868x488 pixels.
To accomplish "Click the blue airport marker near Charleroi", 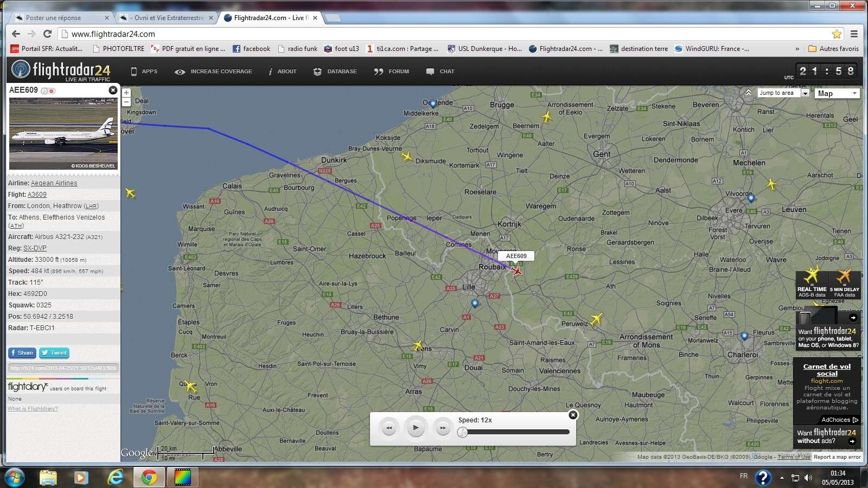I will [x=744, y=336].
